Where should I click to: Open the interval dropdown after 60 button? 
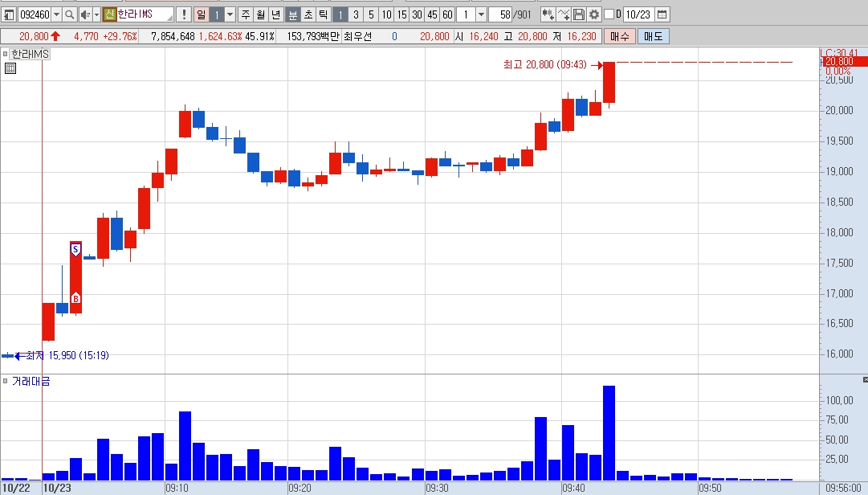click(x=481, y=14)
